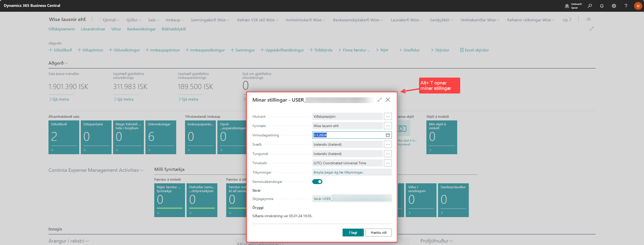Image resolution: width=644 pixels, height=245 pixels.
Task: Open the notifications bell icon
Action: pyautogui.click(x=602, y=6)
